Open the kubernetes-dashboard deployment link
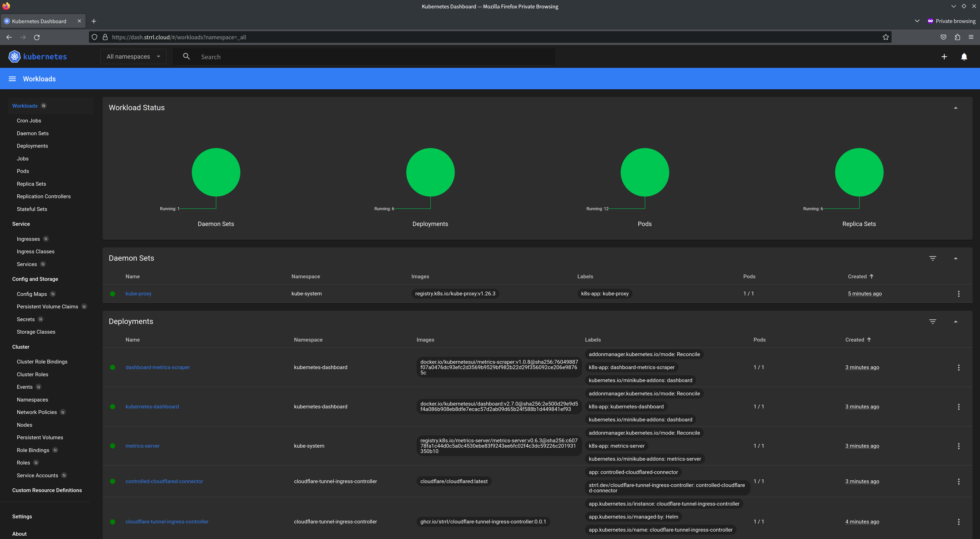 tap(152, 407)
